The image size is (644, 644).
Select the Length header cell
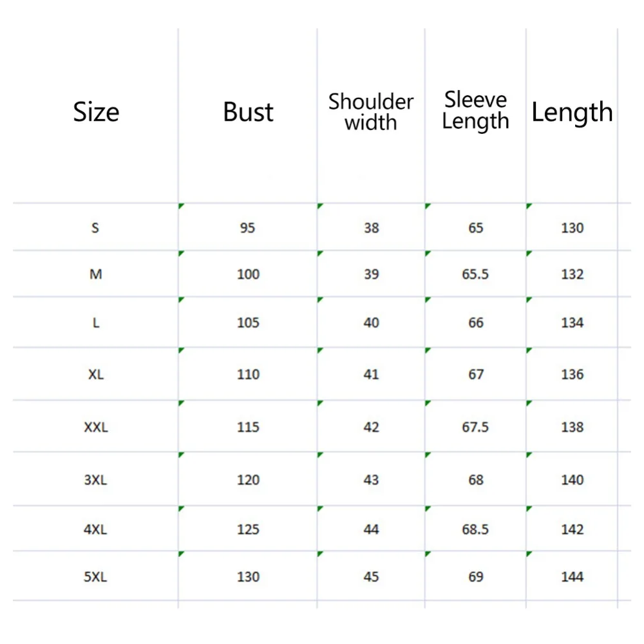pyautogui.click(x=572, y=115)
